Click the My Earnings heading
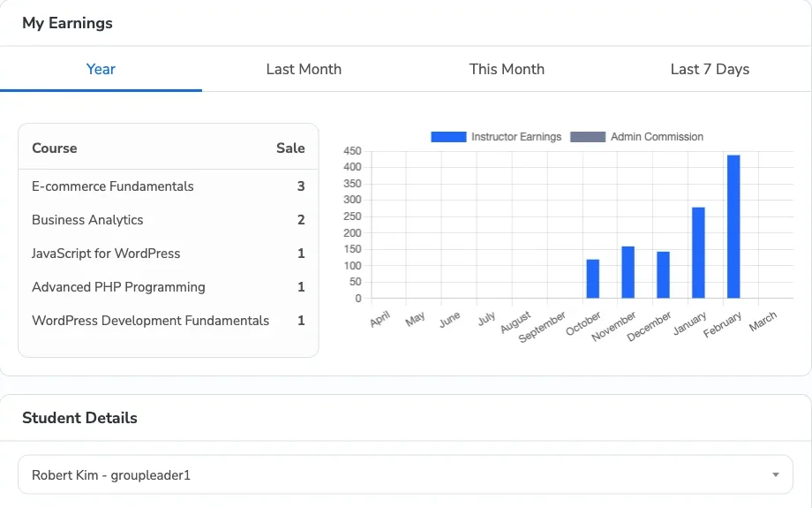This screenshot has height=508, width=812. coord(67,23)
